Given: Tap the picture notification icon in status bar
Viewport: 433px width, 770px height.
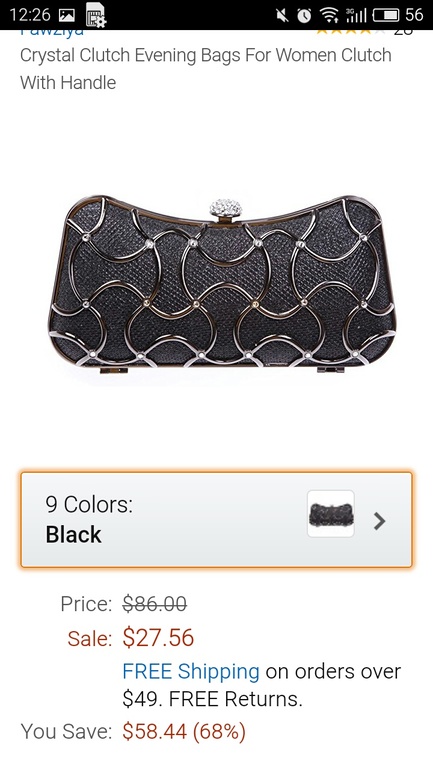Looking at the screenshot, I should click(66, 15).
